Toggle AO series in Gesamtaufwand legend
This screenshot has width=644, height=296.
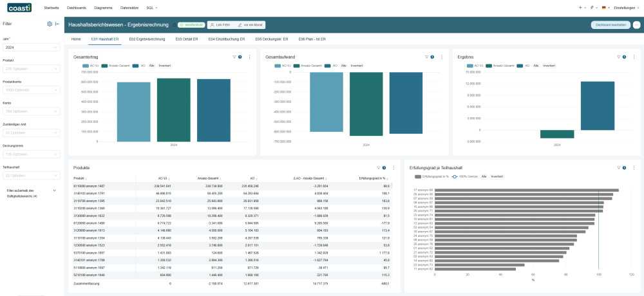332,66
